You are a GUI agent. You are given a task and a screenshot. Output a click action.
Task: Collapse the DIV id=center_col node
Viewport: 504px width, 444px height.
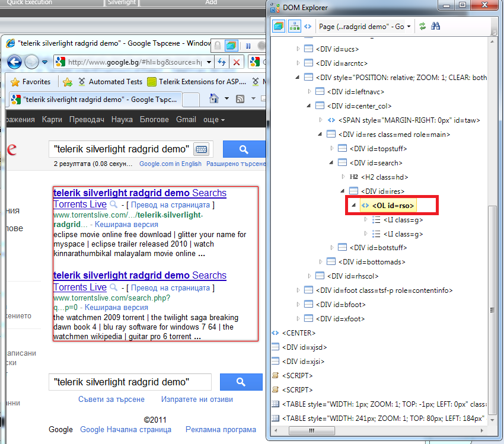pyautogui.click(x=309, y=106)
